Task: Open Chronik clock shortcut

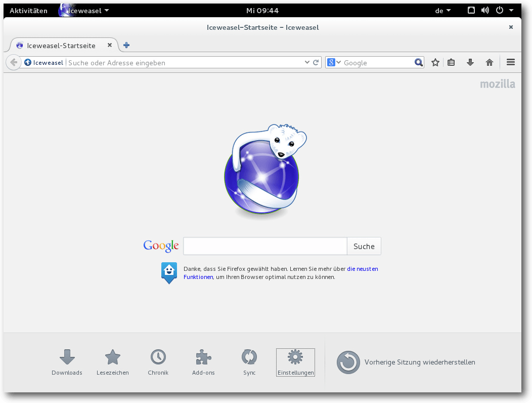Action: coord(158,362)
